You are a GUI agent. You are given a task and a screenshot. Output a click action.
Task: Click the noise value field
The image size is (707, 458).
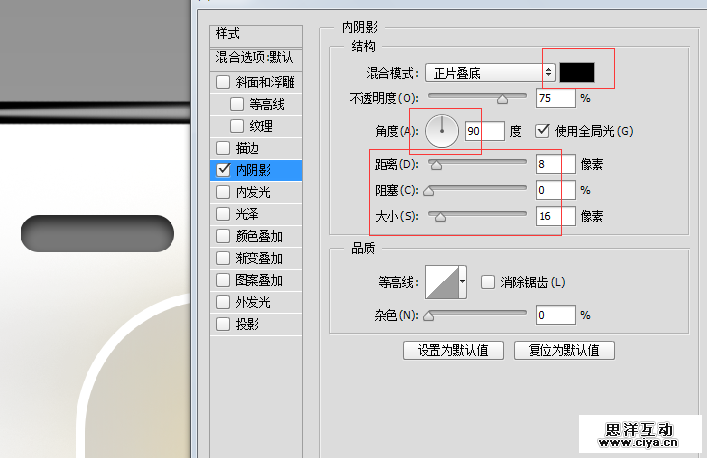coord(556,315)
